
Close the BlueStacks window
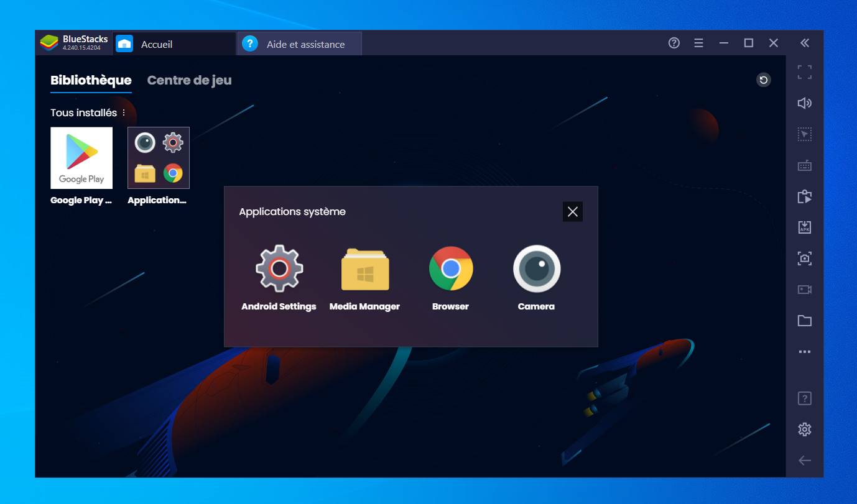(774, 43)
